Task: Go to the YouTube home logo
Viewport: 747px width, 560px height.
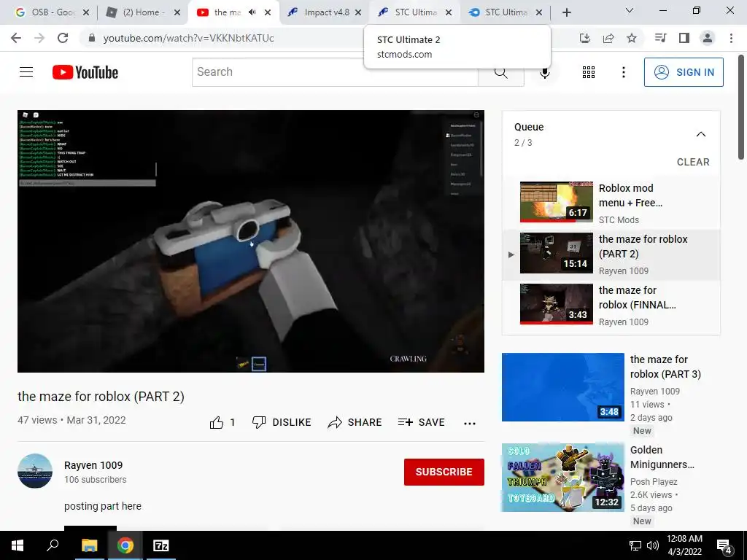Action: click(x=85, y=72)
